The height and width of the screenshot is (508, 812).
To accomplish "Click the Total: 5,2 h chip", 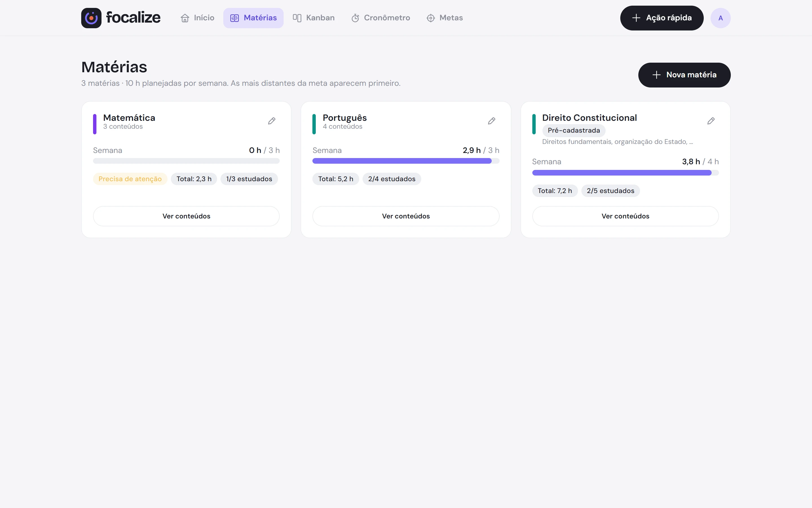I will tap(336, 179).
